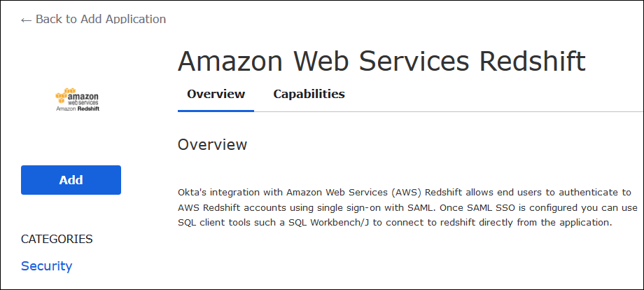Click the back arrow icon

27,20
